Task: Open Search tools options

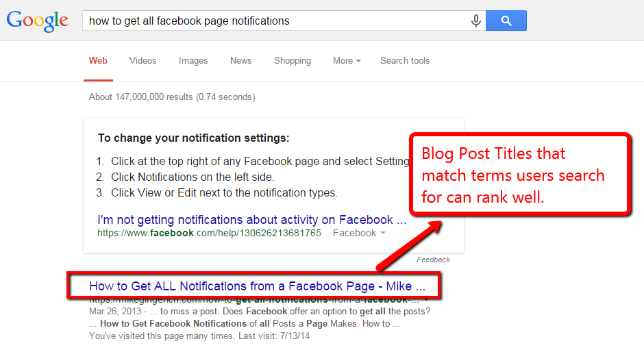Action: pyautogui.click(x=405, y=61)
